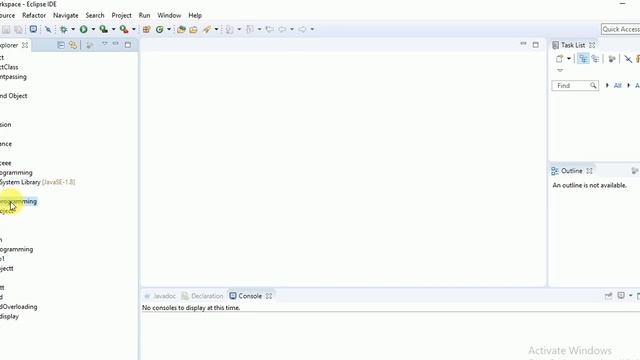Click the Quick Access field
Viewport: 640px width, 360px height.
[620, 29]
